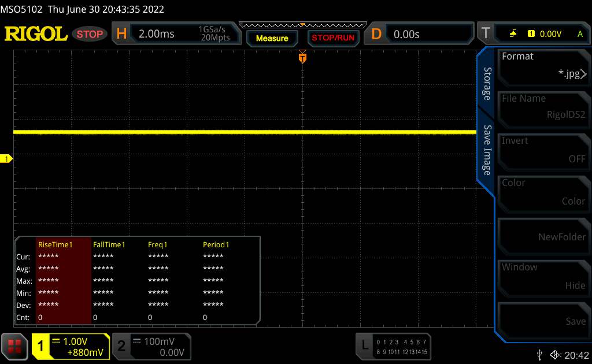Screen dimensions: 592x364
Task: Expand the Format *.jpg selector
Action: pyautogui.click(x=543, y=66)
